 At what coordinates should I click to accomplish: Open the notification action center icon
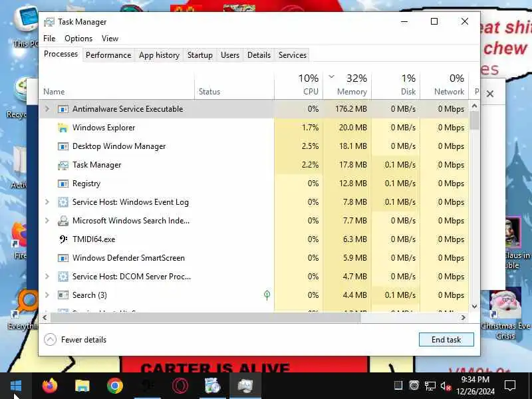point(509,386)
